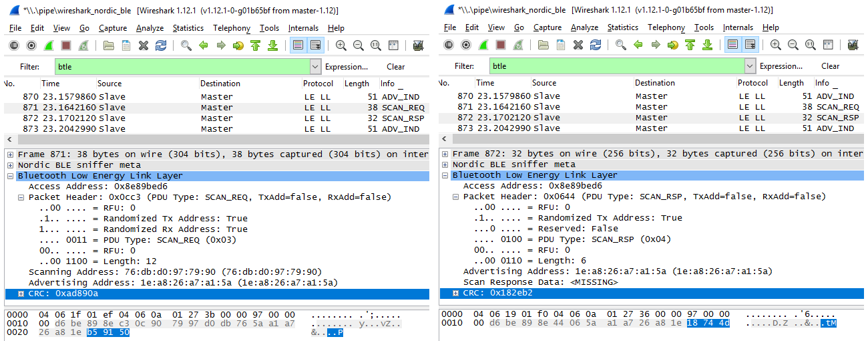Open the Capture menu in left window
This screenshot has height=341, width=868.
point(113,28)
